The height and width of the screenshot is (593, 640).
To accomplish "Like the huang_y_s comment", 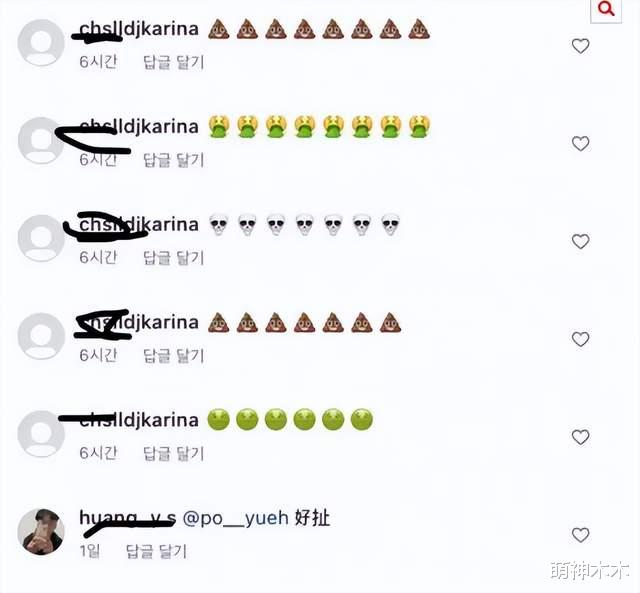I will click(x=580, y=535).
